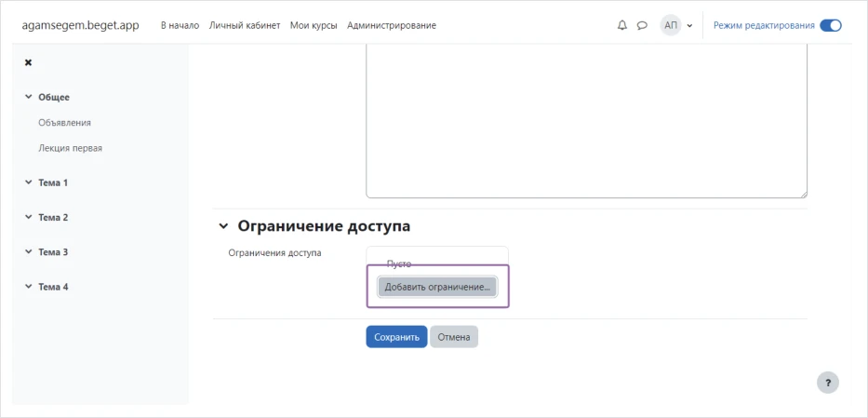Collapse the Тема 4 chevron
The height and width of the screenshot is (418, 868).
click(x=28, y=287)
